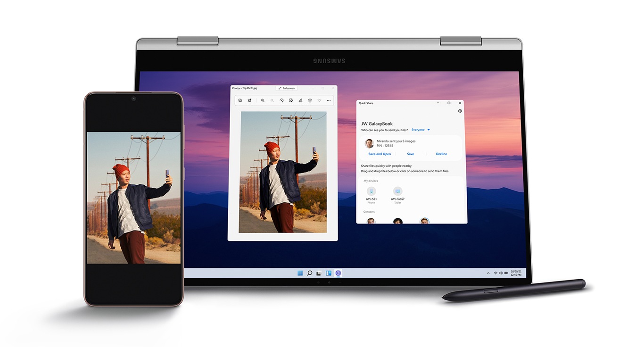Maximize the Quick Share window
This screenshot has height=347, width=644.
[449, 103]
